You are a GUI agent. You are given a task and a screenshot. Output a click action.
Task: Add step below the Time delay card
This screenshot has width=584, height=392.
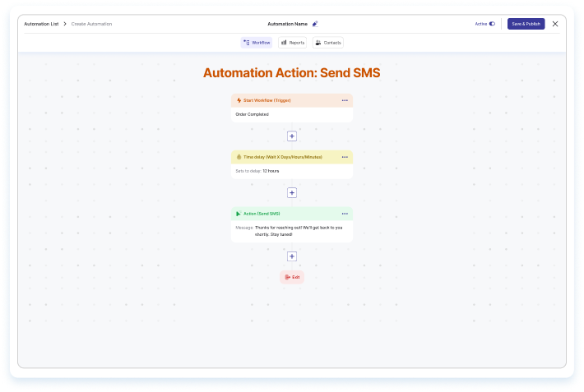pos(292,193)
